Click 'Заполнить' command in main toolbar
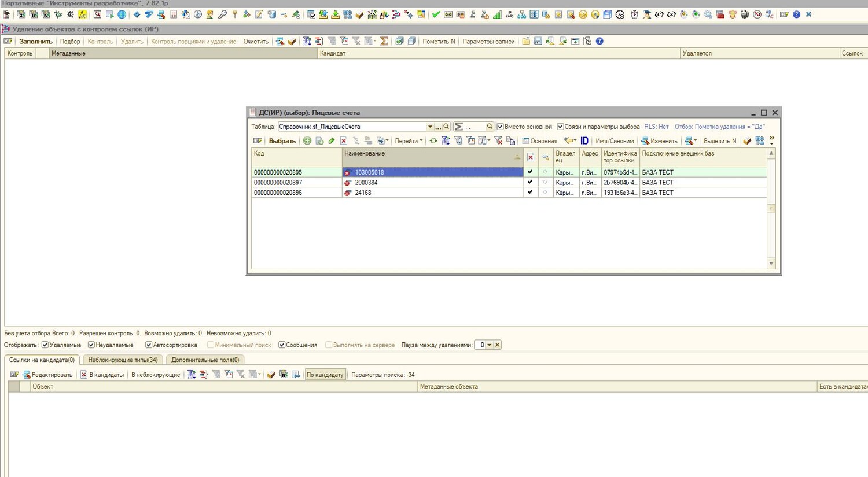 [x=36, y=41]
